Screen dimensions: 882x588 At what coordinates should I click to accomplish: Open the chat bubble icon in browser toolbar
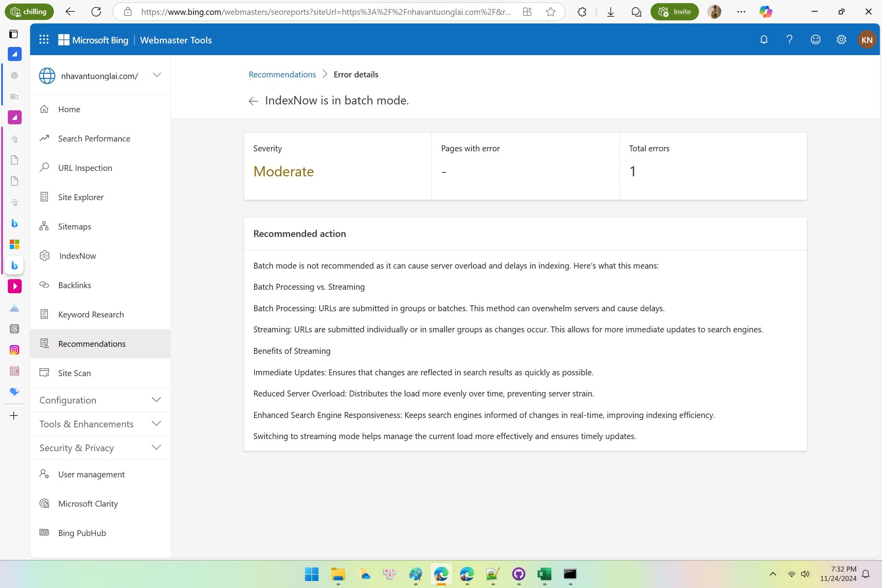(x=636, y=12)
